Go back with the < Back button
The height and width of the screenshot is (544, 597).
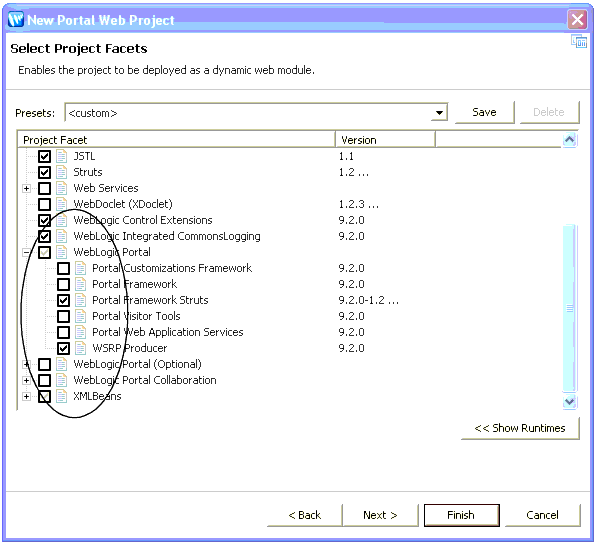pos(305,515)
